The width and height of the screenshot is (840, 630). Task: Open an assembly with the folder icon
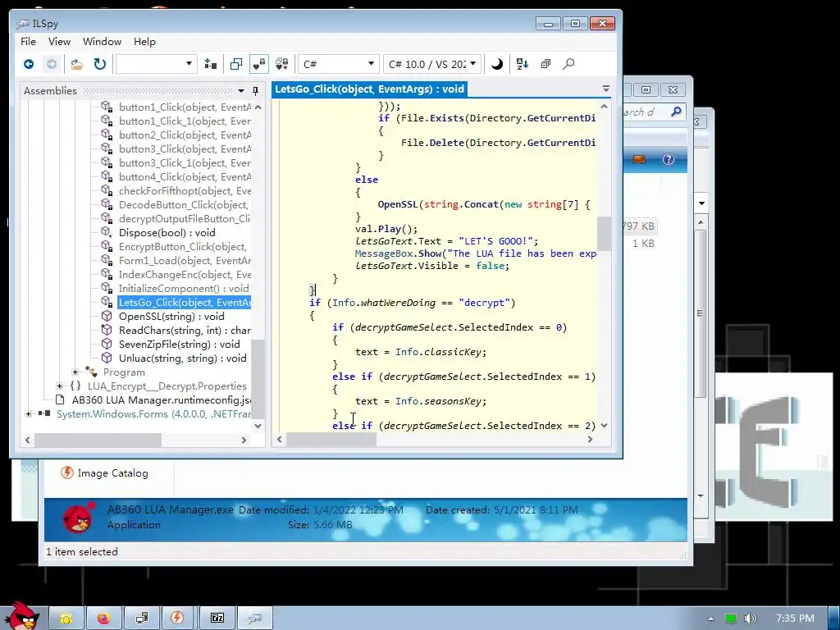tap(76, 64)
